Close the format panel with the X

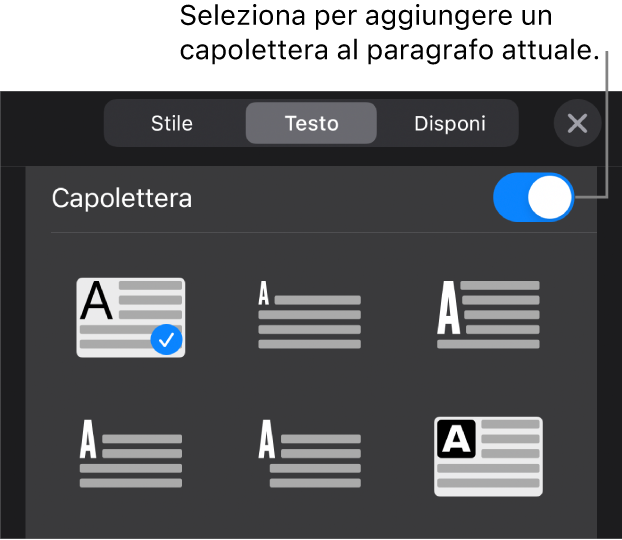pos(577,123)
